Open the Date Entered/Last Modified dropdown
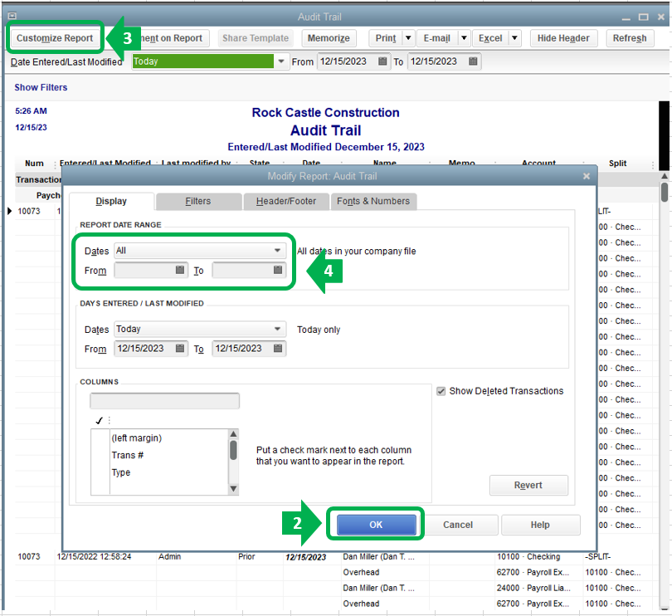Viewport: 672px width, 616px height. click(x=281, y=61)
